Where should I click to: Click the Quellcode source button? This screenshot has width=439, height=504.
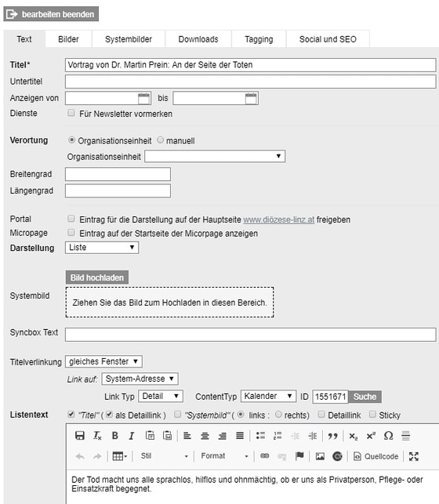click(376, 456)
